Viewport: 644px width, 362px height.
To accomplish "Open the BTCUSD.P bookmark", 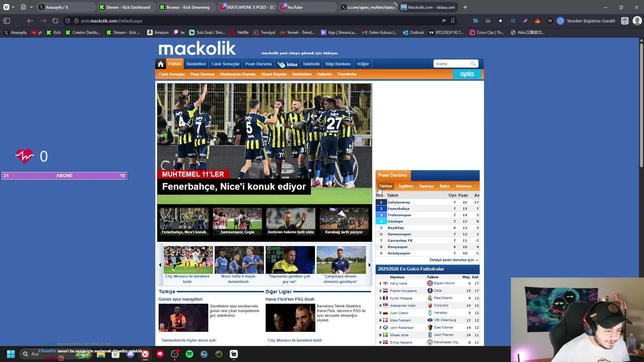I will point(446,32).
